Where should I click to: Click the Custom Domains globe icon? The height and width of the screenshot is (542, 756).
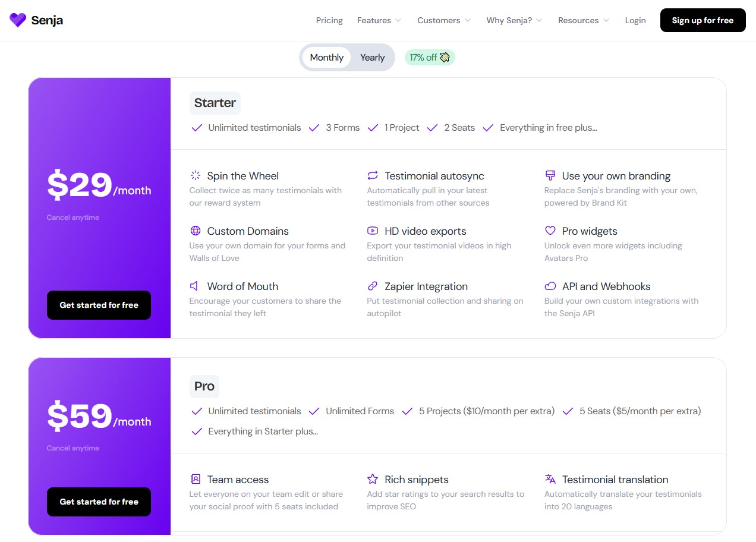(196, 231)
